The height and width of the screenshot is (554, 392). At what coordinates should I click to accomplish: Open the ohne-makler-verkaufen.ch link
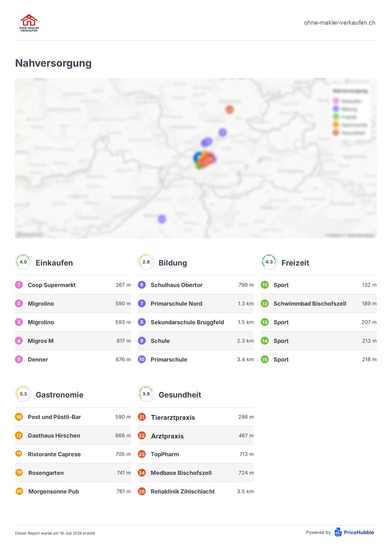tap(340, 22)
